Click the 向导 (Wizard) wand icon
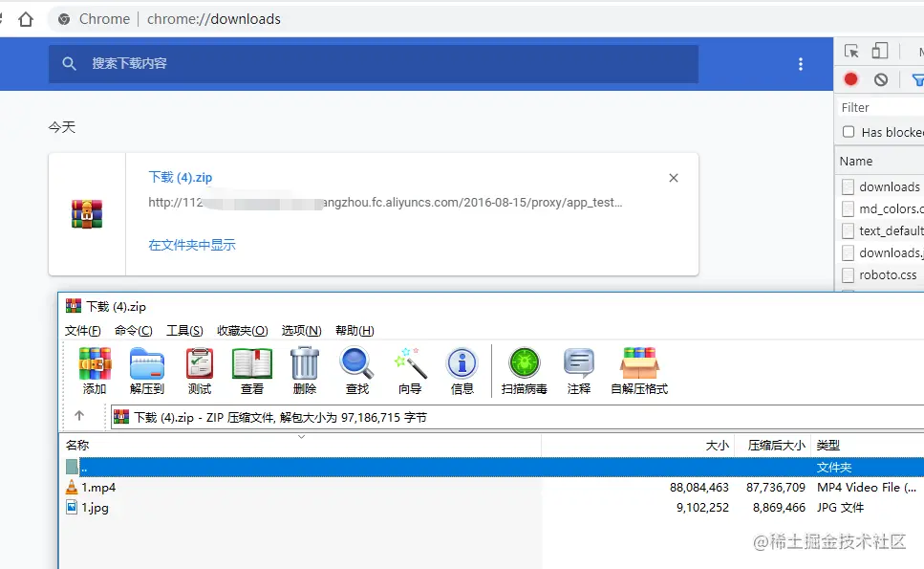The image size is (924, 569). coord(410,370)
